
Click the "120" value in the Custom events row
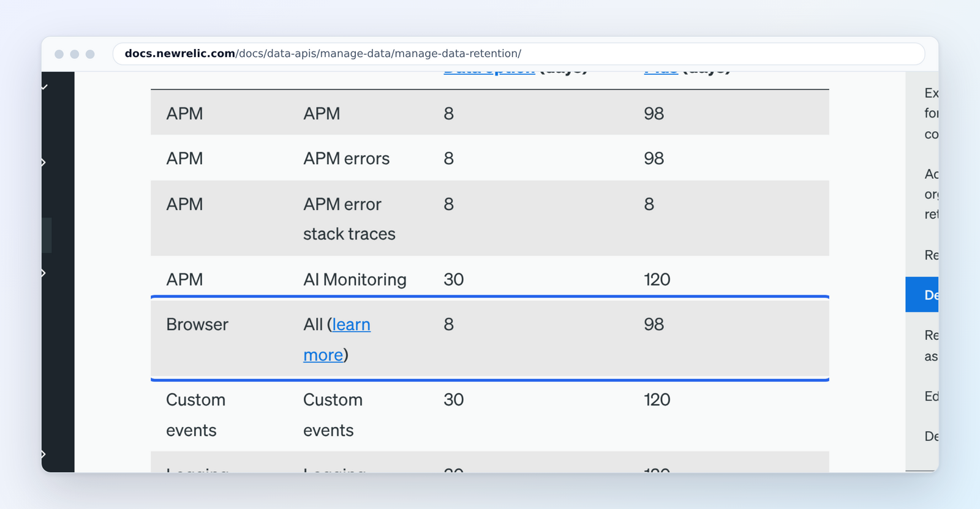[x=657, y=399]
